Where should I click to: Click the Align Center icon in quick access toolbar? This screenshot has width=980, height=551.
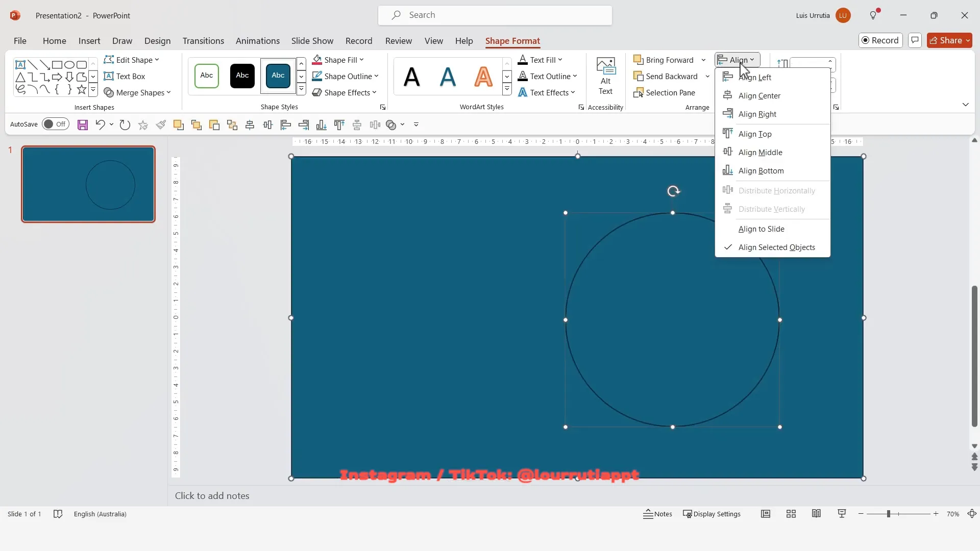[250, 124]
